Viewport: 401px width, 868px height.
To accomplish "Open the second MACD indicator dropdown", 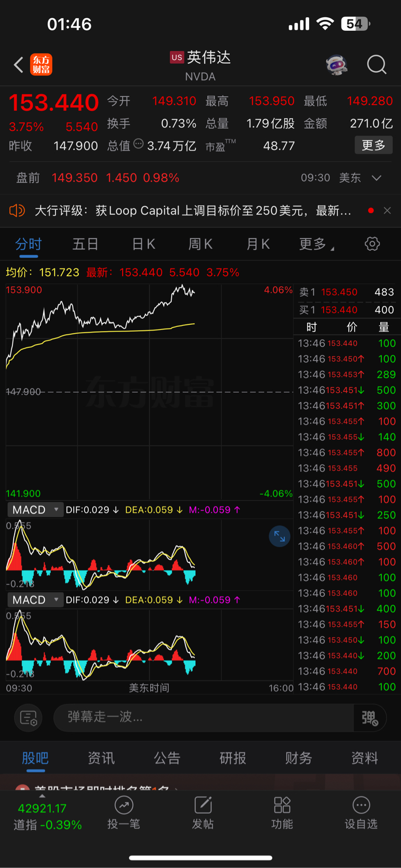I will click(x=36, y=600).
